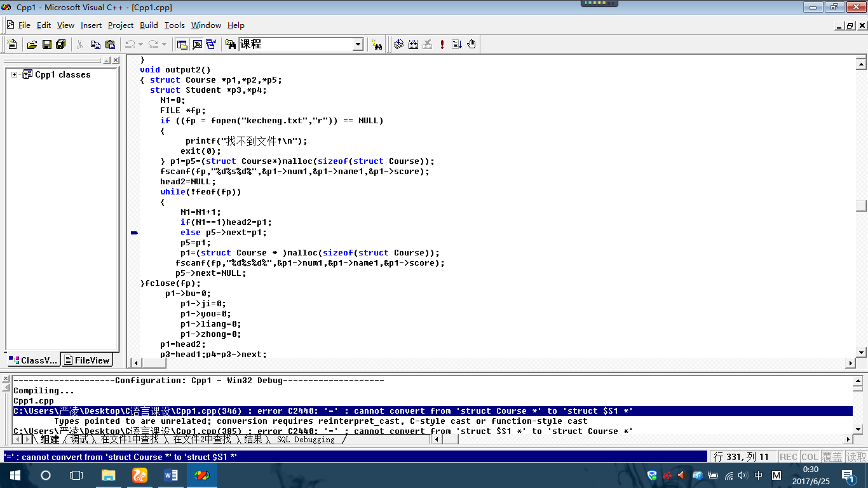Run the program with the red exclamation icon
Image resolution: width=868 pixels, height=488 pixels.
[442, 44]
